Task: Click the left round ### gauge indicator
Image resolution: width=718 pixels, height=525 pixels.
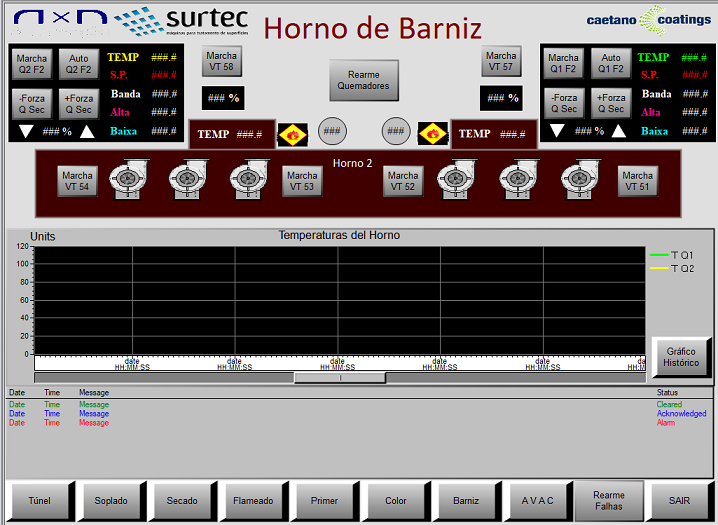Action: [332, 131]
